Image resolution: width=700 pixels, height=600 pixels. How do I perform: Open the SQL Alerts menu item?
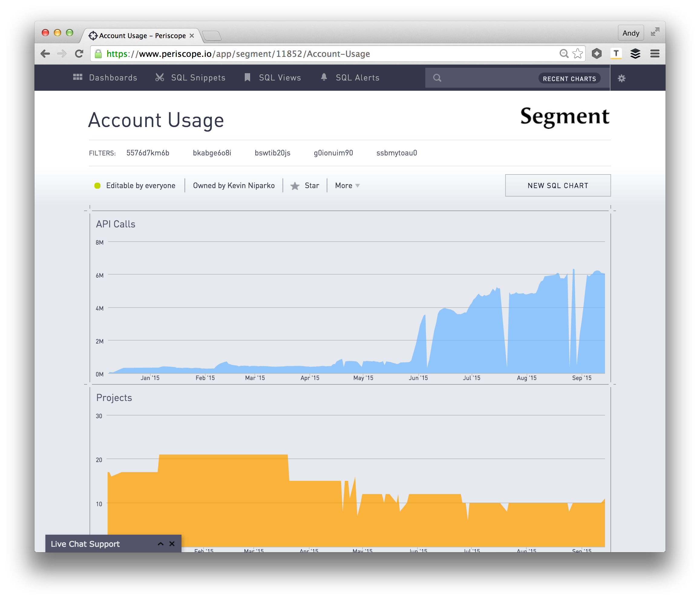coord(357,78)
